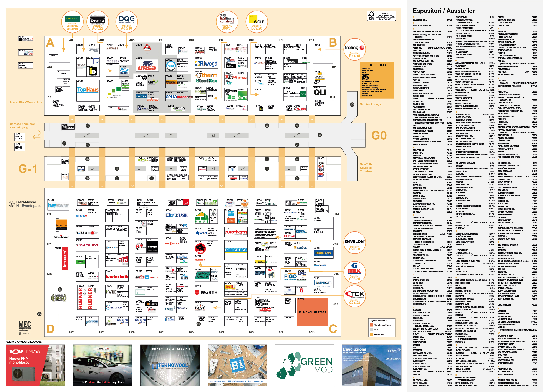Click the Klimahouse Stage legend swatch
543x392 pixels.
(x=371, y=325)
